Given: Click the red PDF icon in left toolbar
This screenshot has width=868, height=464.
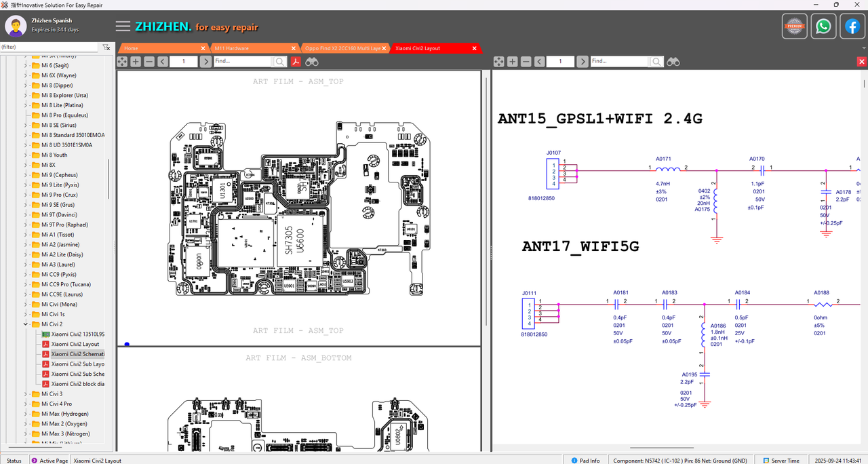Looking at the screenshot, I should coord(296,62).
